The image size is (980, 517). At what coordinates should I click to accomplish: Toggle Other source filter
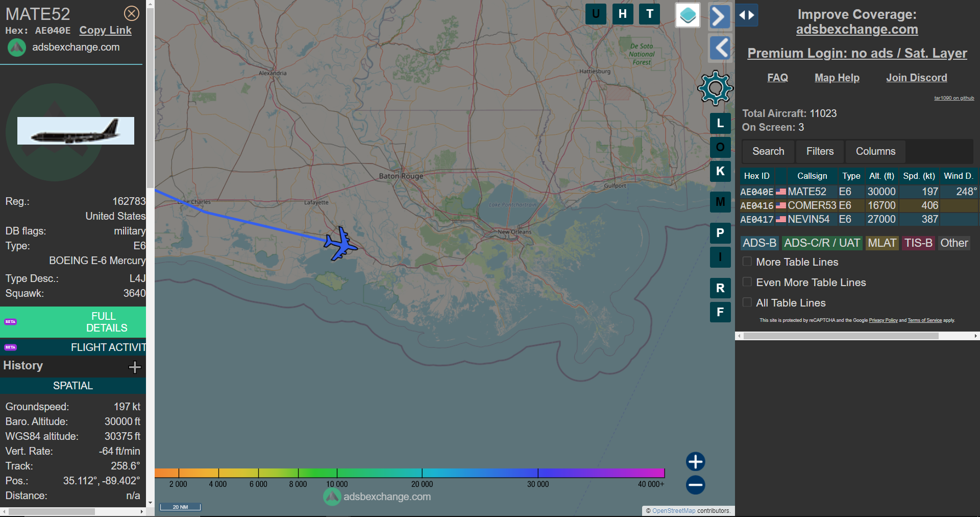point(954,243)
